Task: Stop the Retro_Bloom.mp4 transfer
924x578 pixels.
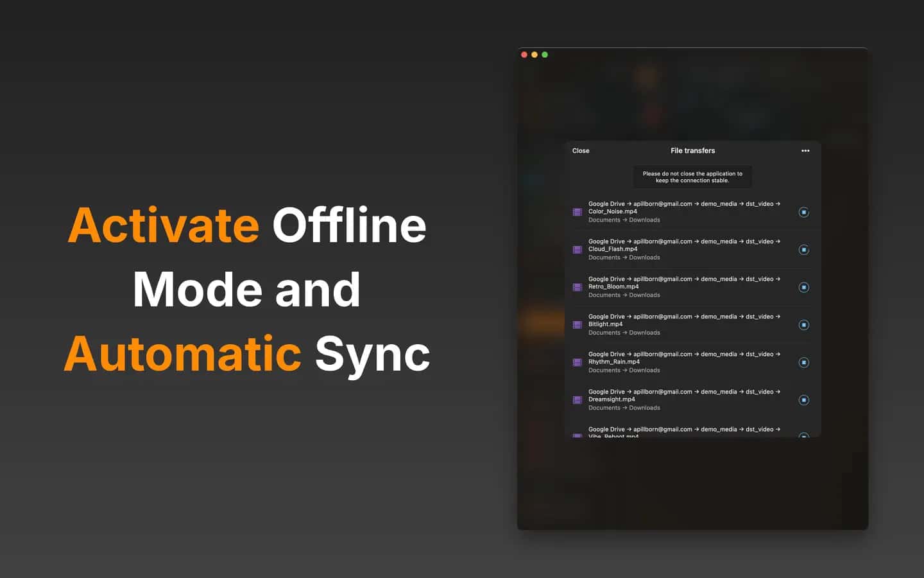Action: (x=803, y=287)
